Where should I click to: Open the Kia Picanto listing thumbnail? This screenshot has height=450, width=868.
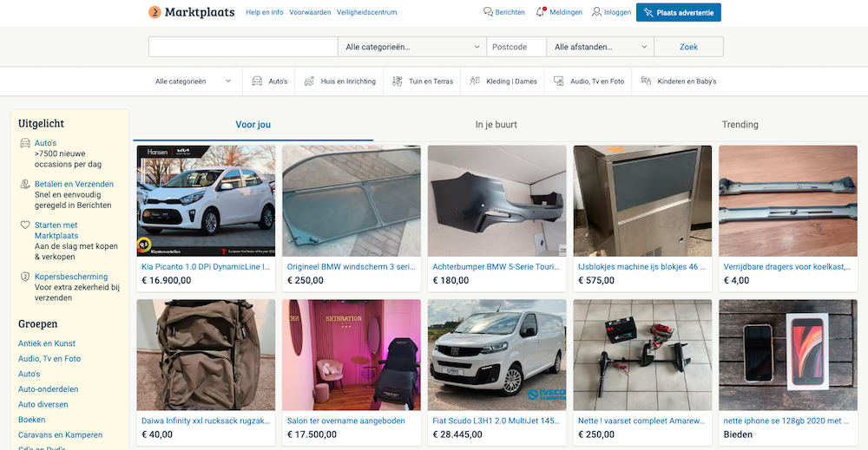206,201
